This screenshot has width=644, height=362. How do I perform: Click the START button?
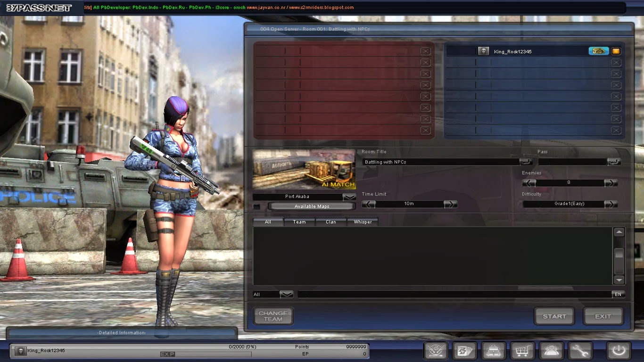coord(554,316)
